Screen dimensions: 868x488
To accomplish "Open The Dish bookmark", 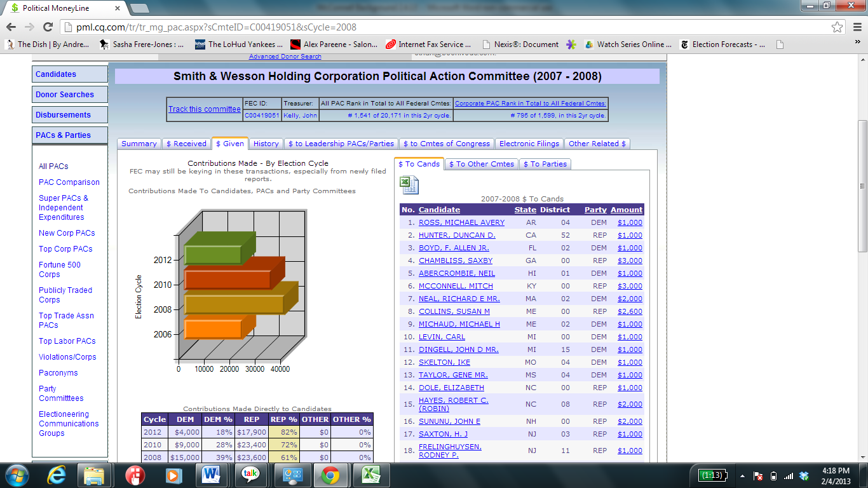I will [x=48, y=44].
